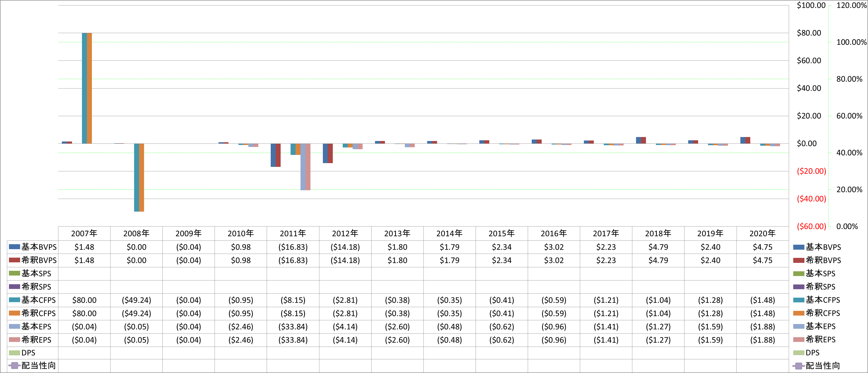Select the 2020年 column header
The image size is (868, 373).
click(762, 233)
